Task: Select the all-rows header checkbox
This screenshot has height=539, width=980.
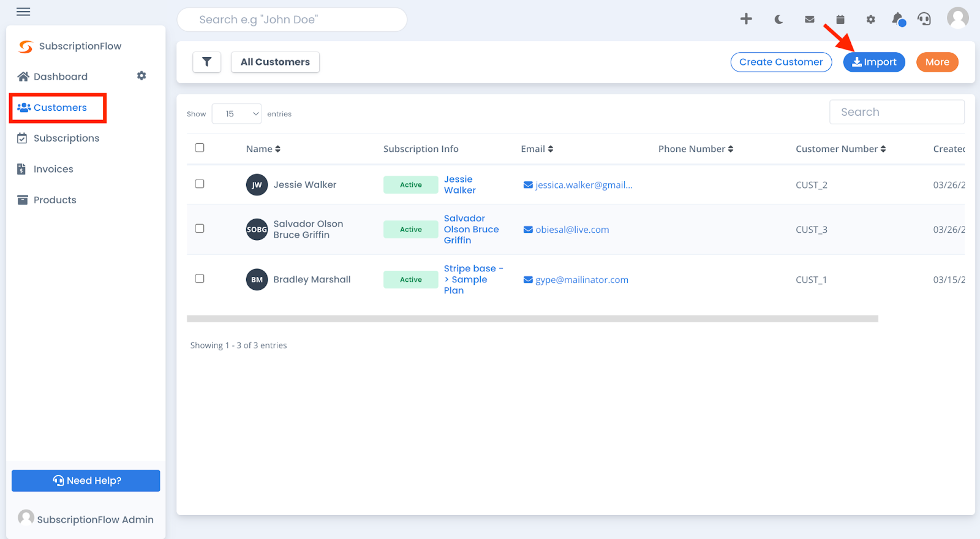Action: pos(200,148)
